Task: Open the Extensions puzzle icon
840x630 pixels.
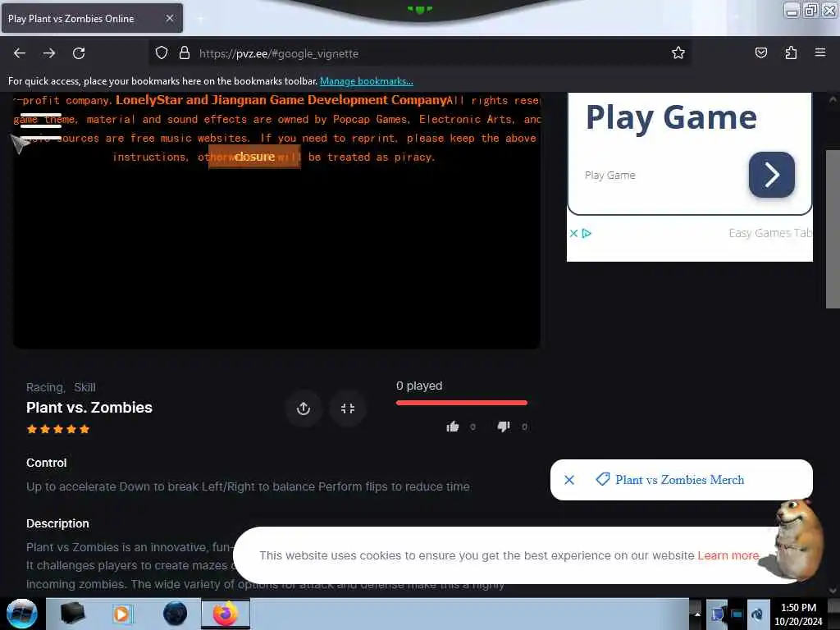Action: pyautogui.click(x=791, y=53)
